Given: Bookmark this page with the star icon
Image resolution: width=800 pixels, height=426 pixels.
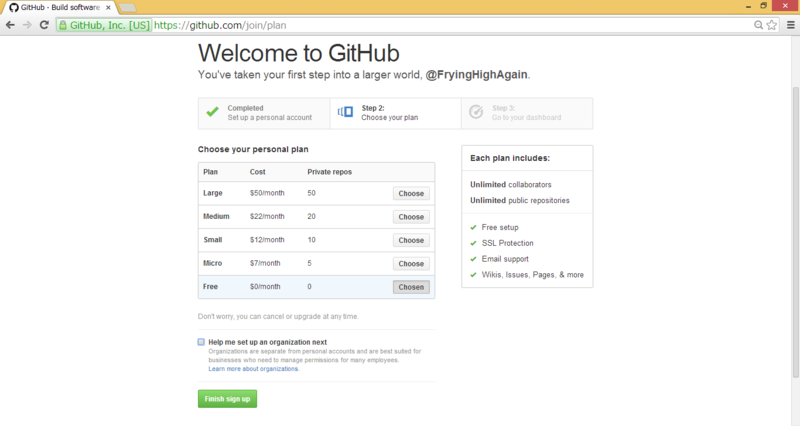Looking at the screenshot, I should click(772, 25).
